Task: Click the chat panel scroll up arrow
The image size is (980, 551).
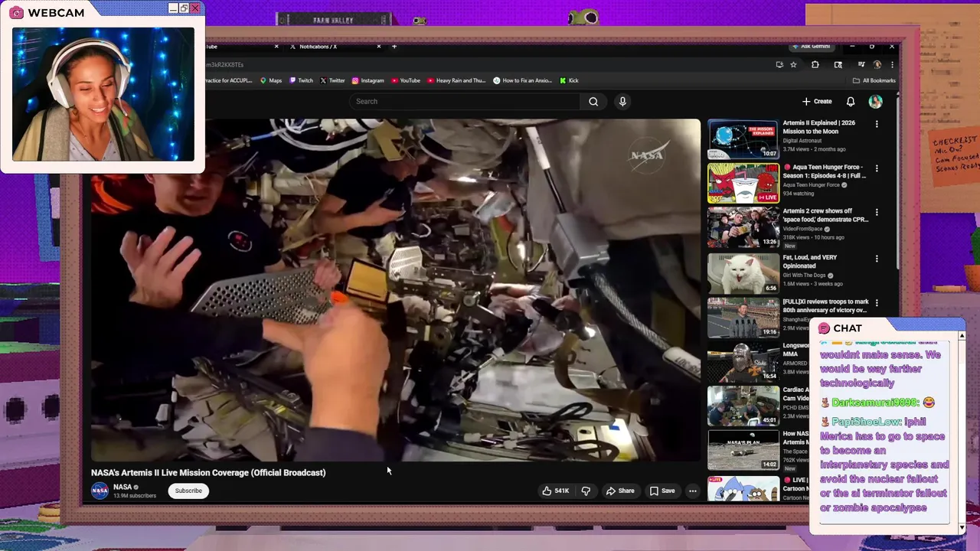Action: [x=962, y=335]
